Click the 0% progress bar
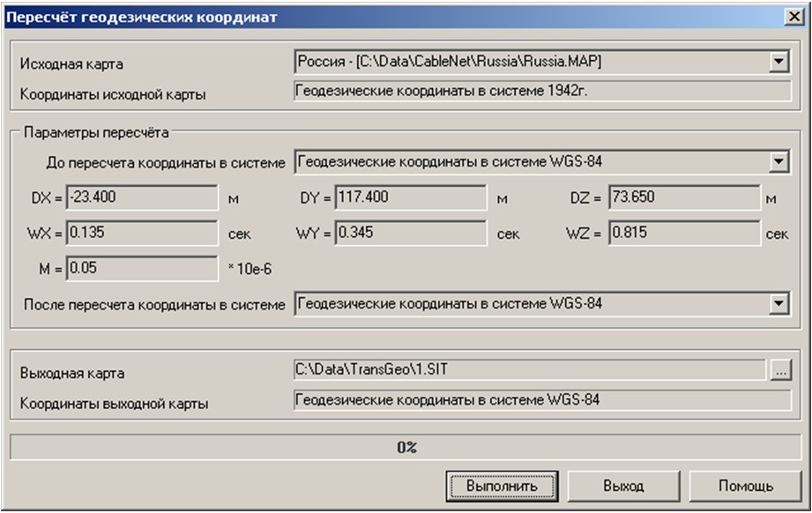This screenshot has width=812, height=513. (x=406, y=448)
